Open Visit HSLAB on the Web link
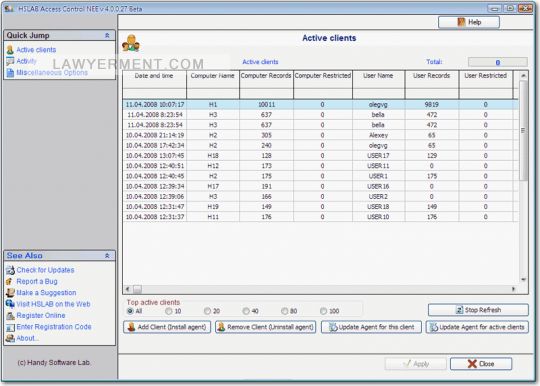540x386 pixels. click(53, 304)
